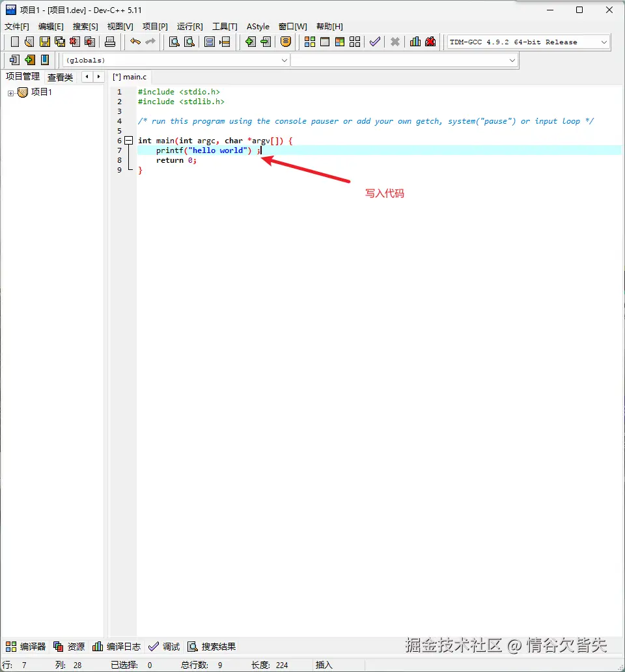625x672 pixels.
Task: Click the New blank file icon
Action: coord(14,42)
